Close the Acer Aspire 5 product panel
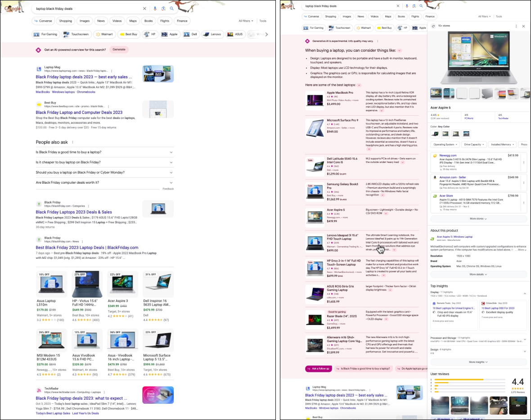 (523, 26)
